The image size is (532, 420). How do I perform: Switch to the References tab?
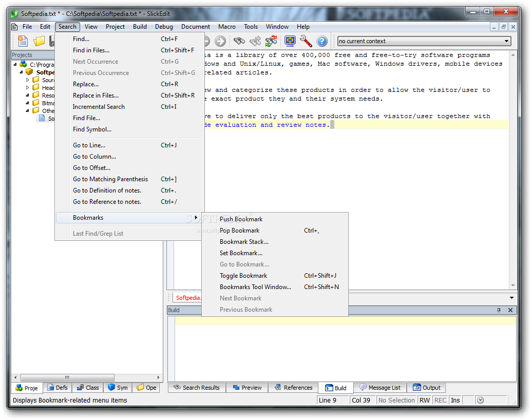click(294, 388)
